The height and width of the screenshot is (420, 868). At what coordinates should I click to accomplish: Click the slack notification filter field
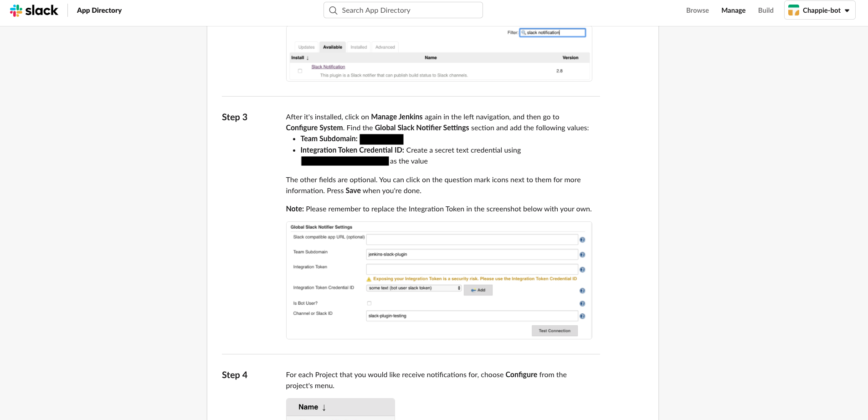553,32
